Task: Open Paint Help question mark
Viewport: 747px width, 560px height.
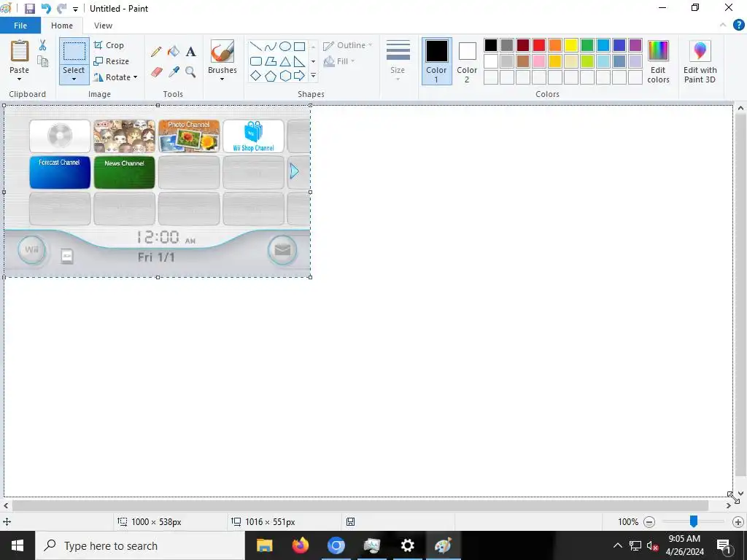Action: click(738, 26)
